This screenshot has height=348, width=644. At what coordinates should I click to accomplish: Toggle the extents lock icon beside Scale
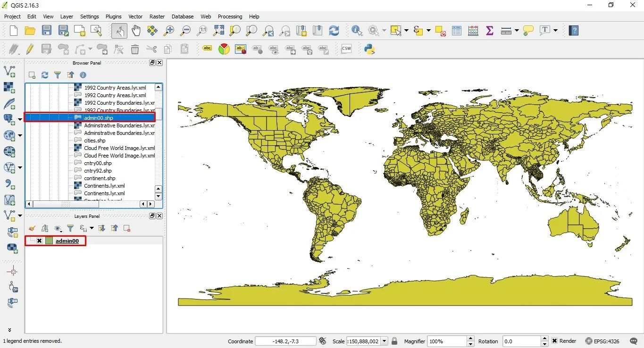pyautogui.click(x=394, y=341)
